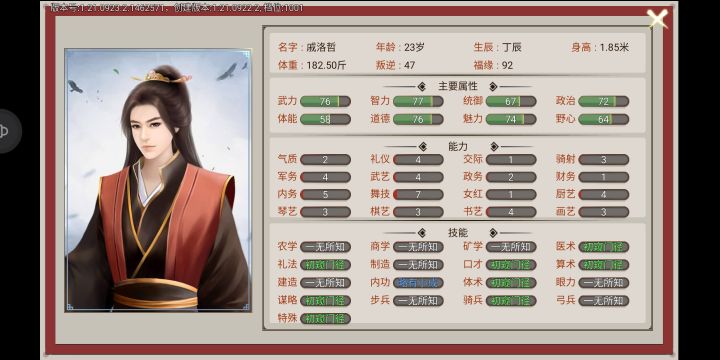
Task: Click the name field 戚洛哲
Action: (321, 47)
